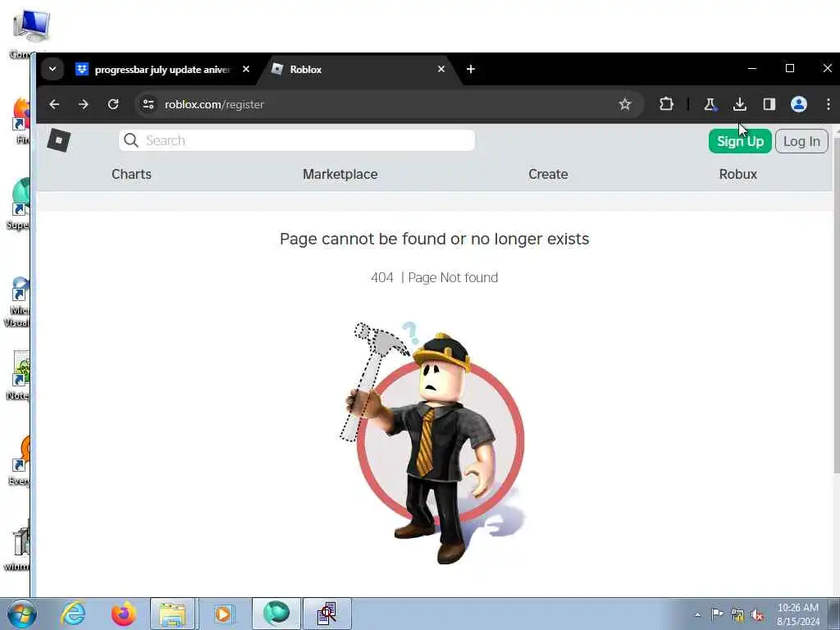Image resolution: width=840 pixels, height=630 pixels.
Task: Toggle the browser side panel icon
Action: [769, 104]
